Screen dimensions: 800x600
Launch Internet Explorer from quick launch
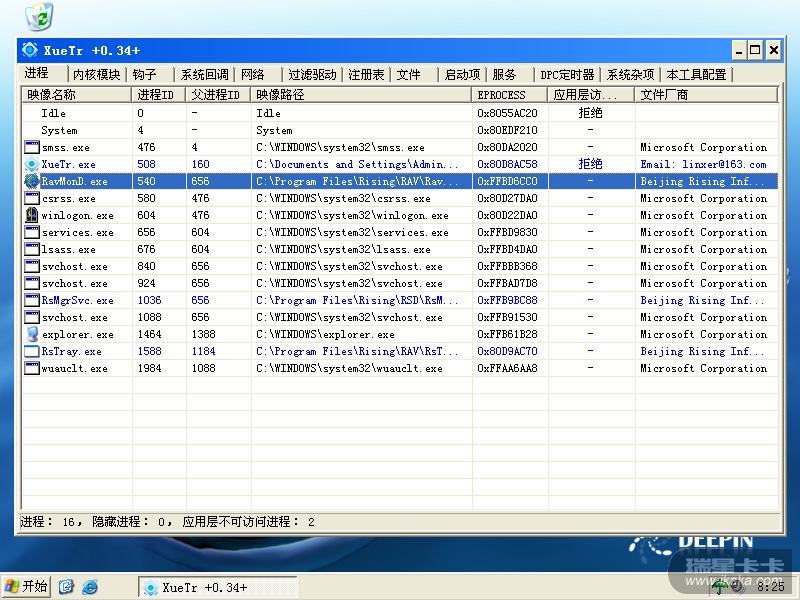[90, 587]
